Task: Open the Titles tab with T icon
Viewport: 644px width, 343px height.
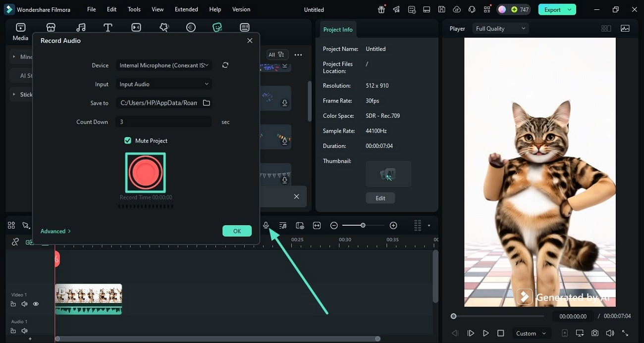Action: (107, 28)
